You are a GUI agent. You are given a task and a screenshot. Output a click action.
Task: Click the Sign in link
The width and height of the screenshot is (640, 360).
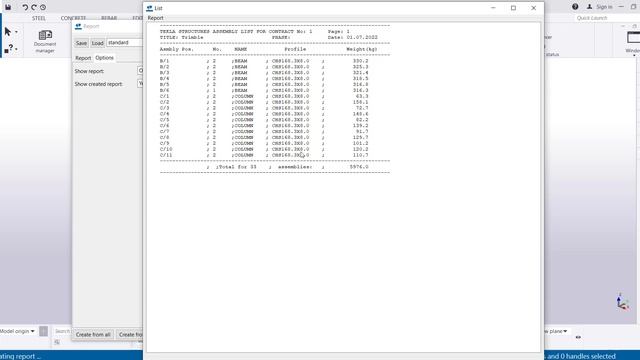(604, 7)
